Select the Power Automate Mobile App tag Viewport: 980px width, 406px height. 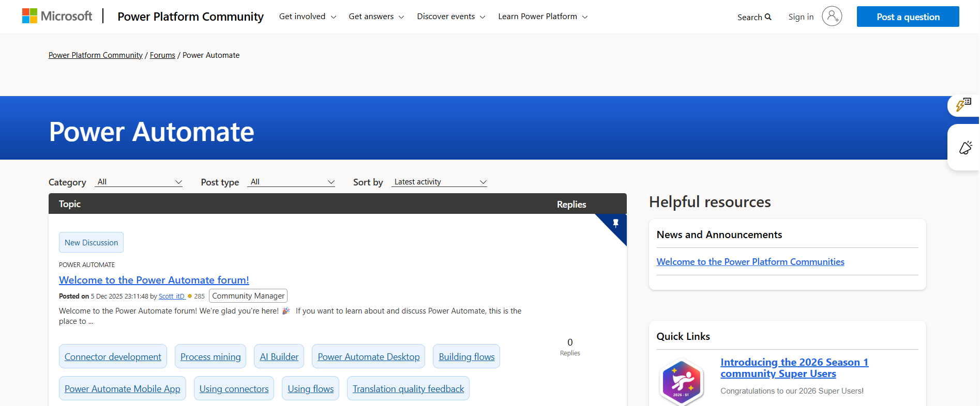(x=123, y=388)
